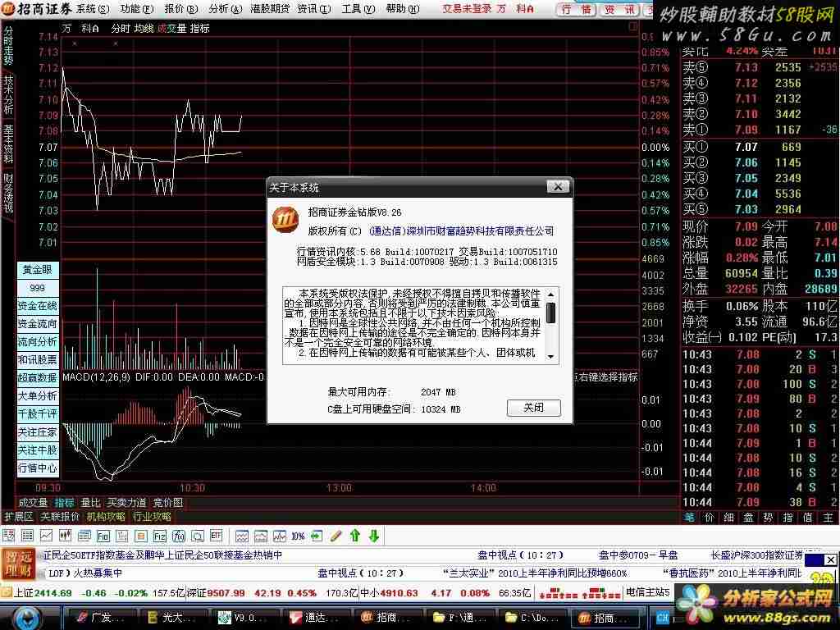Click the green up arrow toolbar icon
The height and width of the screenshot is (630, 840).
pos(354,535)
